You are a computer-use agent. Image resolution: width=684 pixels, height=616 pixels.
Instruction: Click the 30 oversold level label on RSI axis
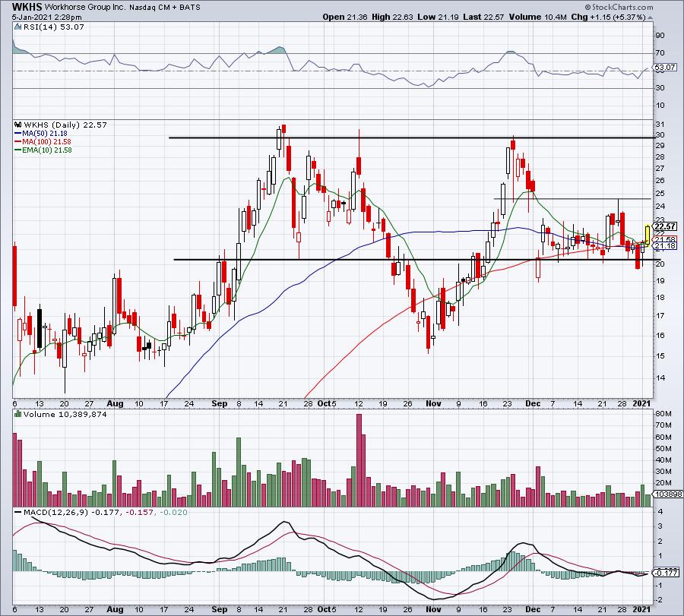[660, 88]
